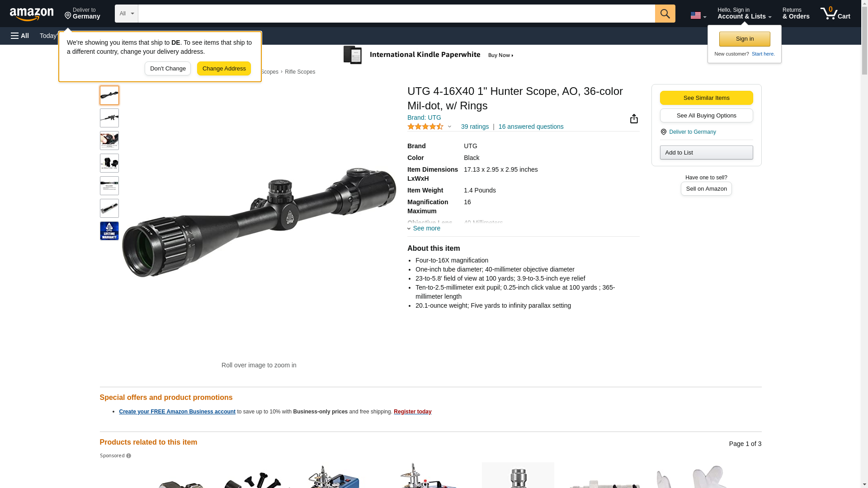Click the search magnifier button
Viewport: 868px width, 488px height.
[665, 14]
